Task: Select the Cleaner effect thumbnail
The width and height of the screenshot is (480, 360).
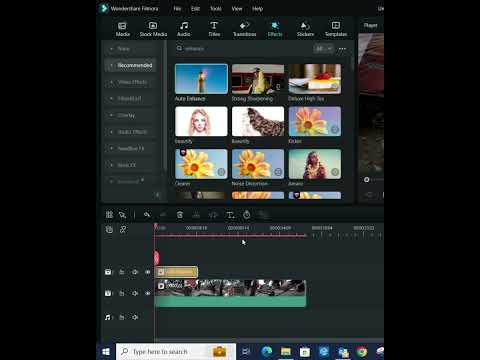Action: pyautogui.click(x=201, y=164)
